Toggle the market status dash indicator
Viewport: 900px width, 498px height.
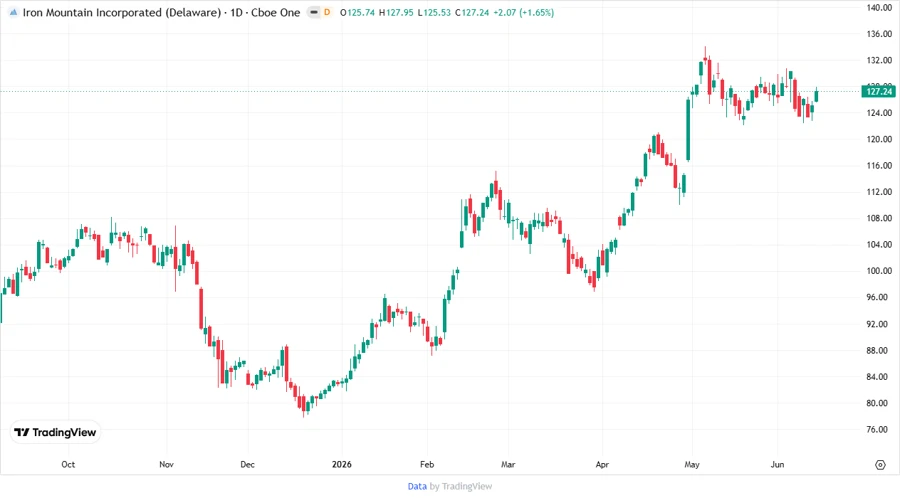click(314, 12)
